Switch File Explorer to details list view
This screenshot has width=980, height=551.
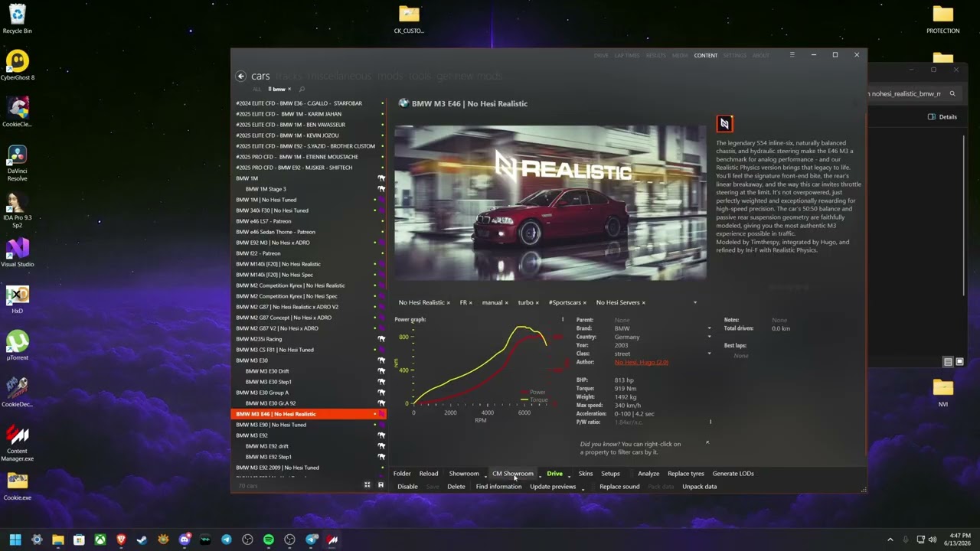[x=948, y=362]
